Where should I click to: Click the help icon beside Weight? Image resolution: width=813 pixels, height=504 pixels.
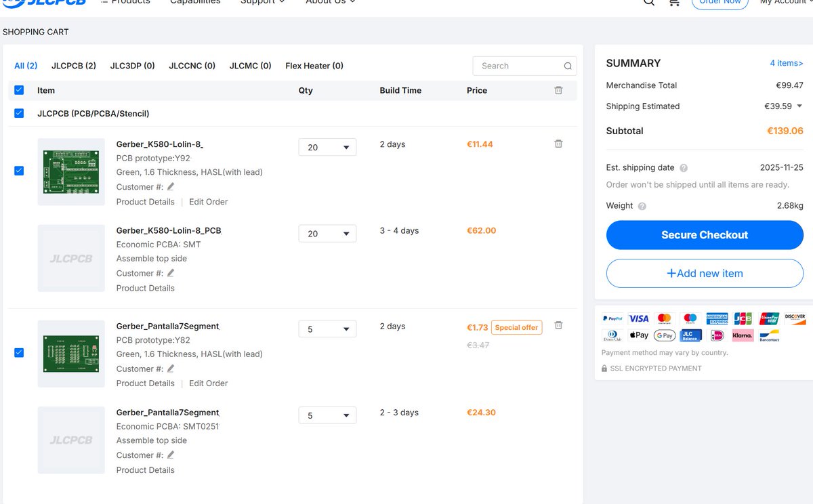coord(642,205)
